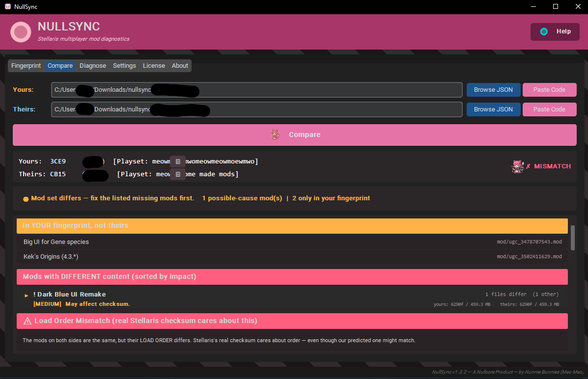Click 'Theirs: CB15' fingerprint hash

42,174
